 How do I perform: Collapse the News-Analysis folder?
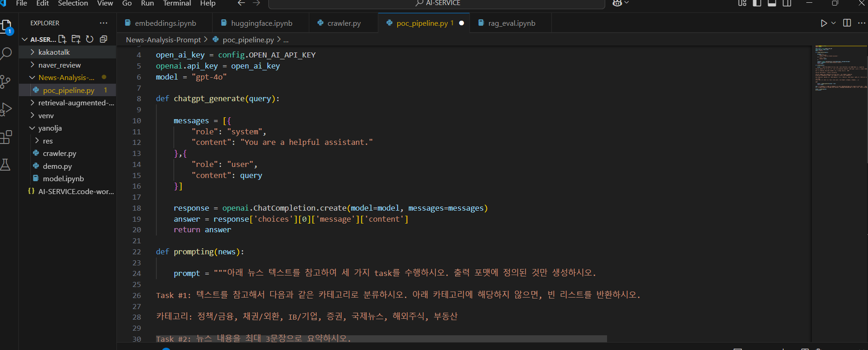pyautogui.click(x=32, y=78)
